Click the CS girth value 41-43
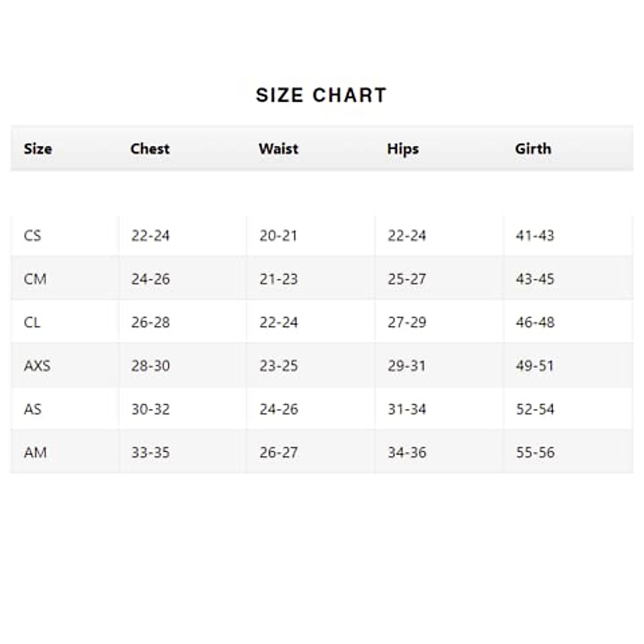Image resolution: width=644 pixels, height=644 pixels. (x=535, y=236)
